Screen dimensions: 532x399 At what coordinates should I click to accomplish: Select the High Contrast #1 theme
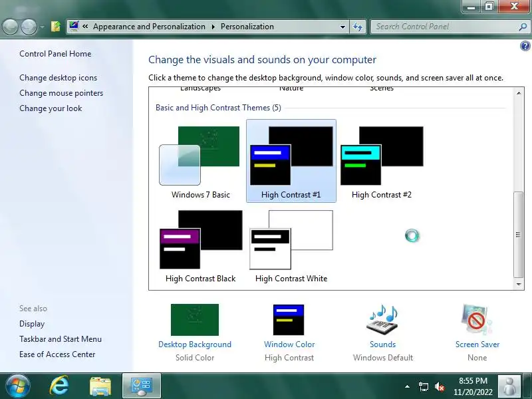291,161
